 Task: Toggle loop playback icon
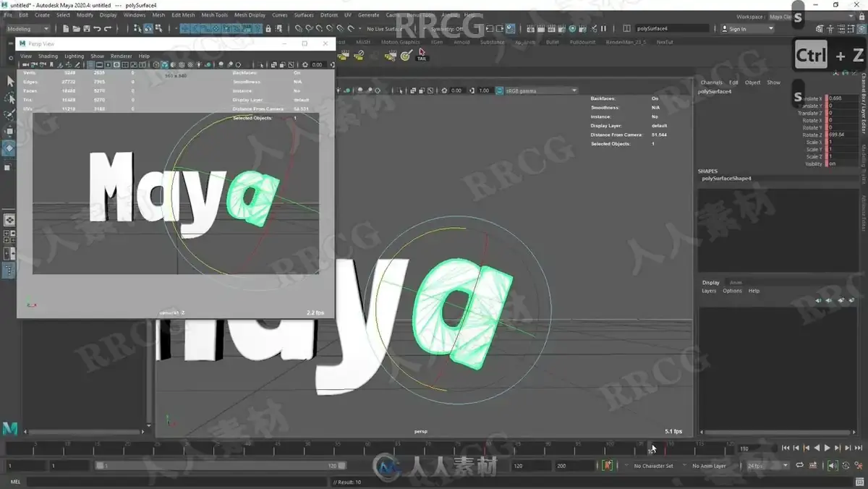799,466
